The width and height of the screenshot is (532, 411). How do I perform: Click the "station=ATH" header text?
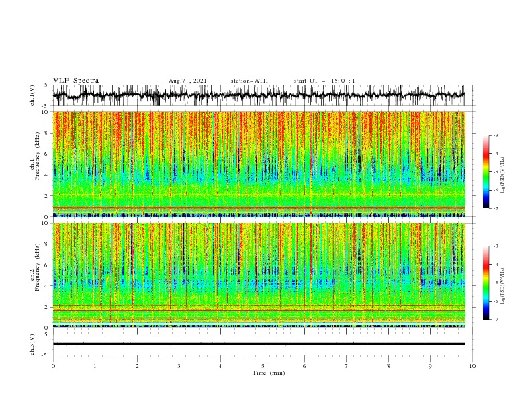pos(249,81)
